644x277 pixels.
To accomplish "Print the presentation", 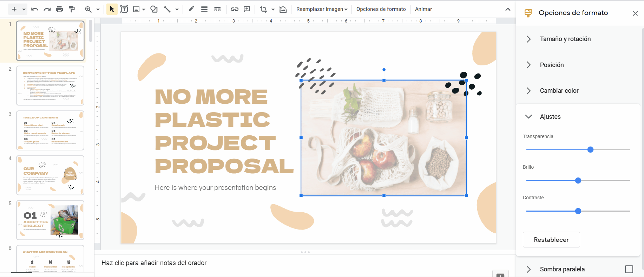I will pos(59,9).
